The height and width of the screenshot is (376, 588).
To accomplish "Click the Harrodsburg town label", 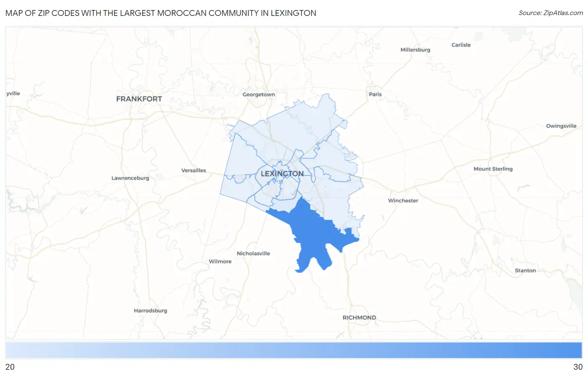I will pos(151,311).
